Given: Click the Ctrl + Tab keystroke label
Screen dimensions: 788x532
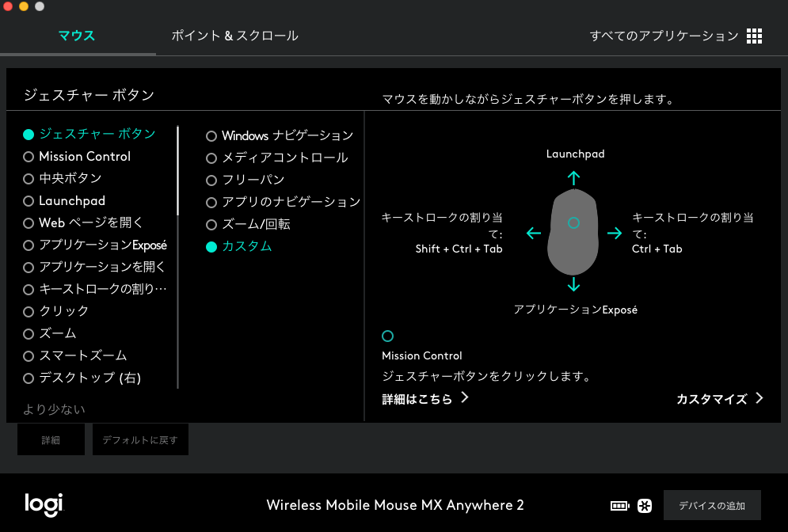Looking at the screenshot, I should pyautogui.click(x=657, y=249).
